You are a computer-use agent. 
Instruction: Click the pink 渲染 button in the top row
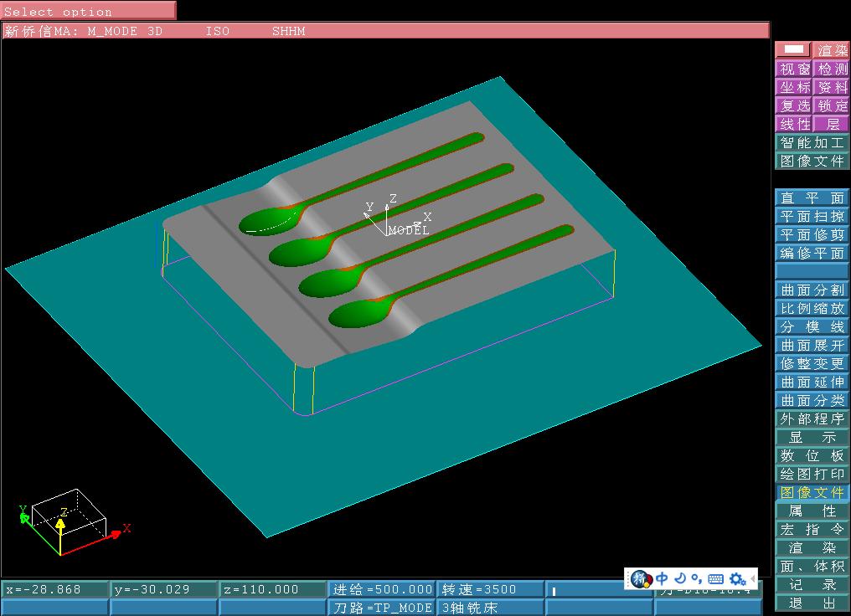pyautogui.click(x=831, y=50)
